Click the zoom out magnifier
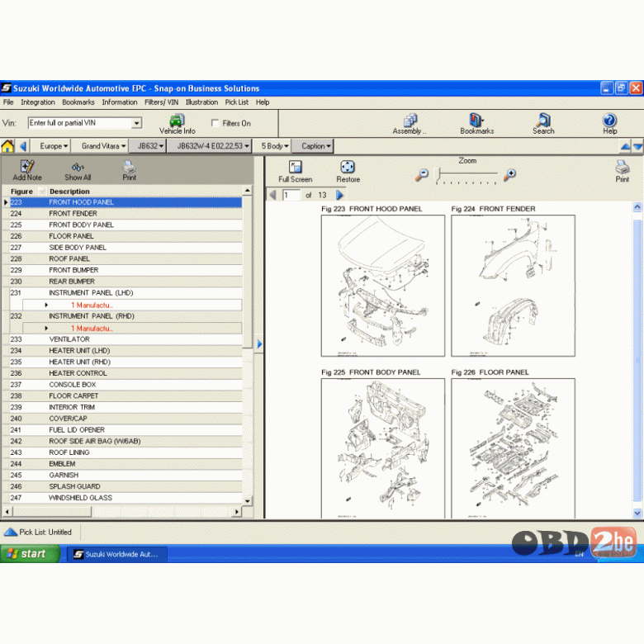 (x=421, y=174)
